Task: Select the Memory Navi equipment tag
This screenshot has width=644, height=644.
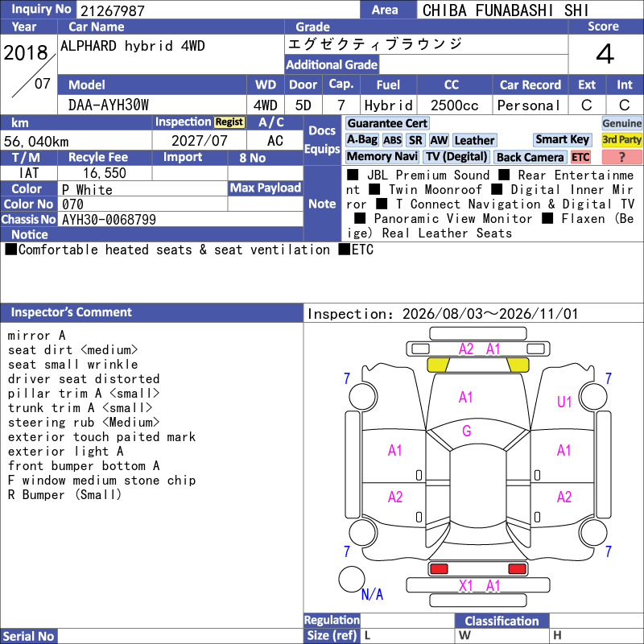Action: click(382, 156)
